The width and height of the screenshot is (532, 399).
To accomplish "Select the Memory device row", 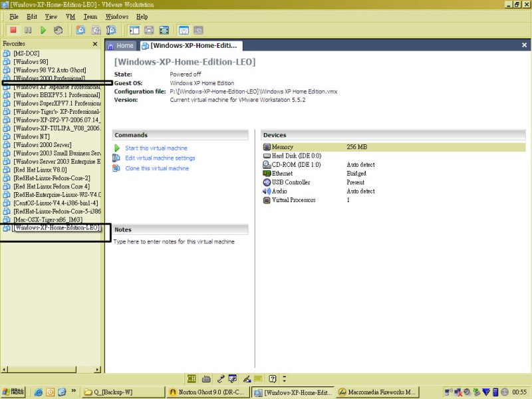I will coord(394,147).
